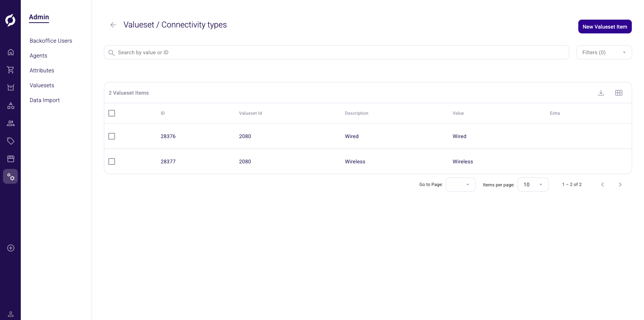Click the app logo icon
The image size is (644, 320).
tap(10, 20)
